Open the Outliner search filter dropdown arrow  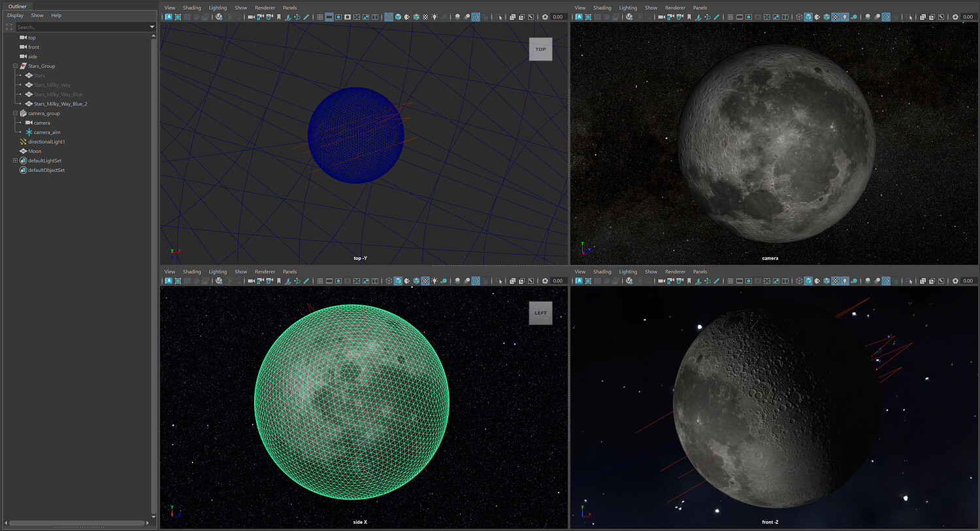pyautogui.click(x=152, y=27)
